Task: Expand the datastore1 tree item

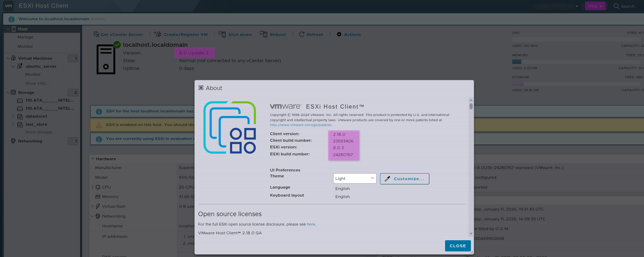Action: point(13,116)
